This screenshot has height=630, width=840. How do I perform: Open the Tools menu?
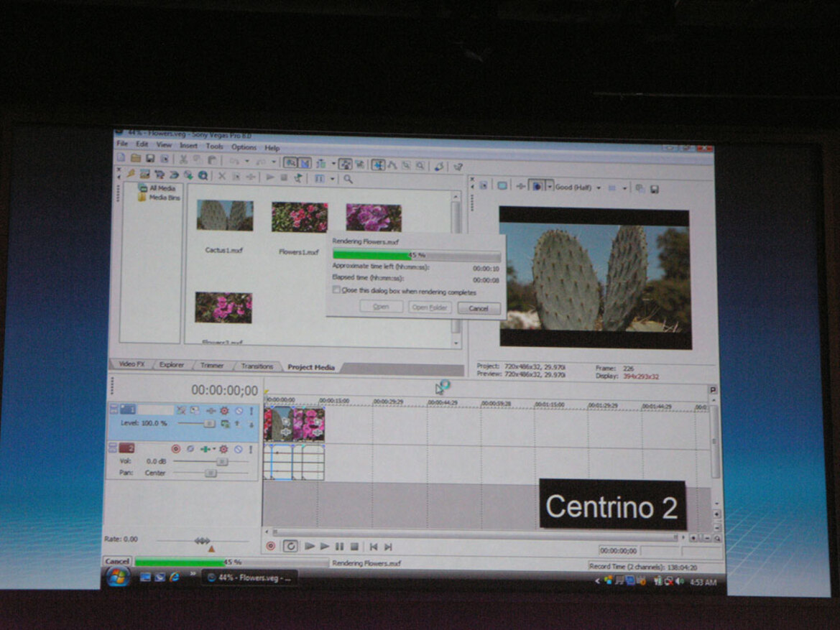pos(214,146)
